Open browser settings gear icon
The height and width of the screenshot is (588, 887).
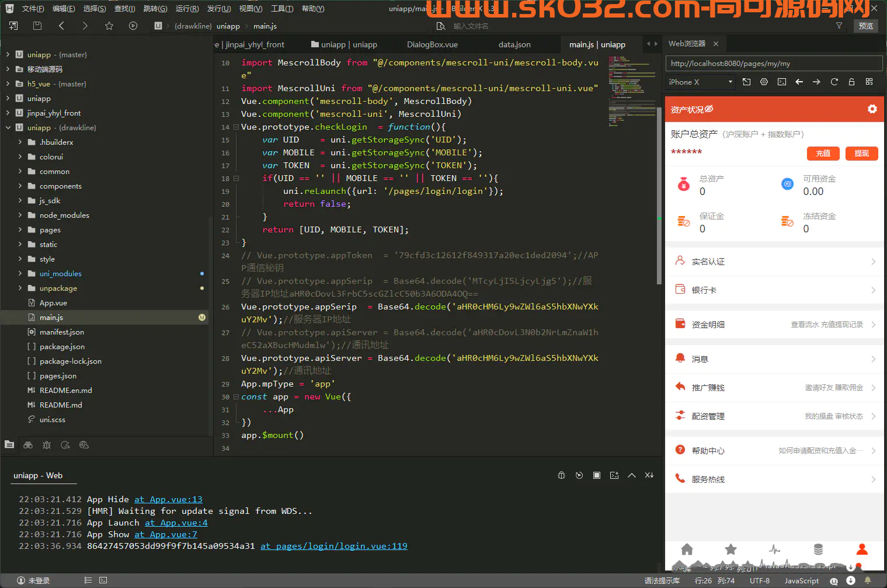coord(764,82)
